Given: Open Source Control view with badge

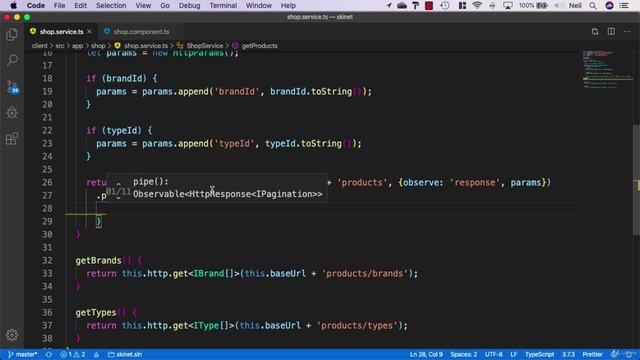Looking at the screenshot, I should tap(12, 87).
